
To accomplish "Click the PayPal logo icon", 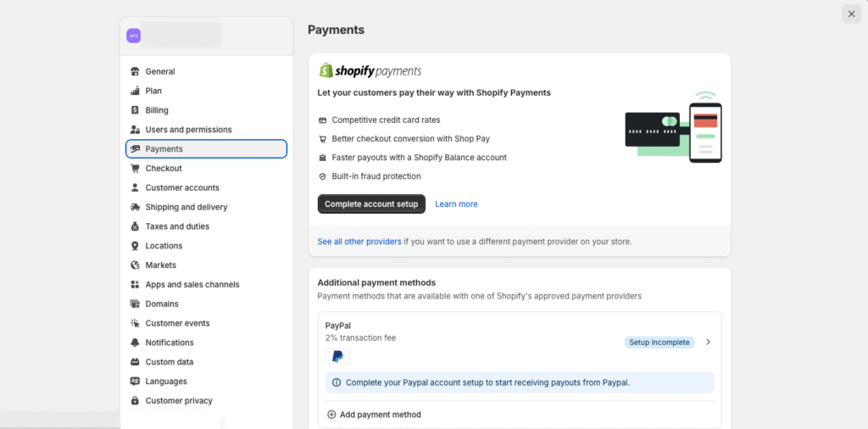I will click(x=337, y=357).
